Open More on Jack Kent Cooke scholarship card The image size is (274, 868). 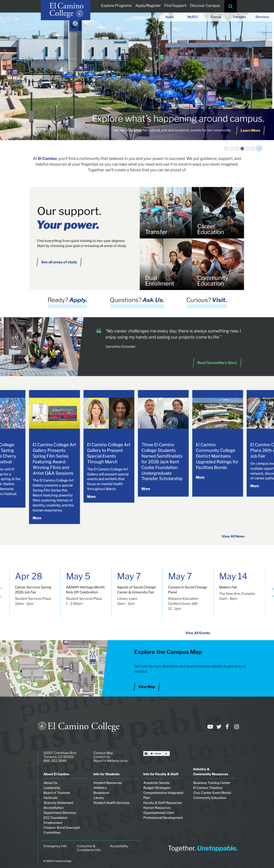[146, 489]
